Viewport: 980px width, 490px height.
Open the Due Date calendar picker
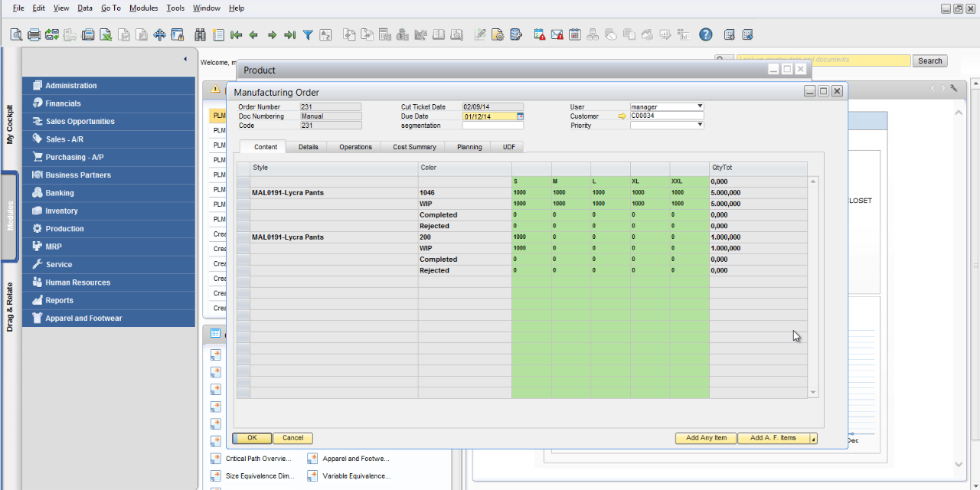pyautogui.click(x=520, y=116)
